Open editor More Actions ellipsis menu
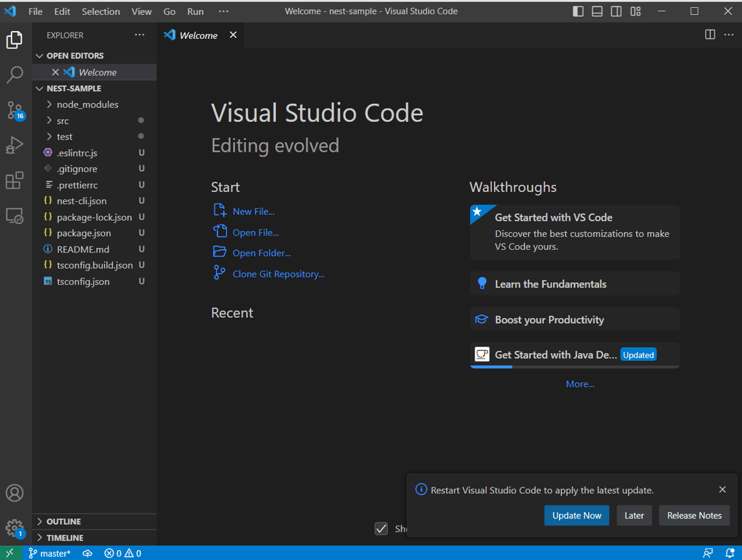This screenshot has width=742, height=560. click(x=729, y=34)
